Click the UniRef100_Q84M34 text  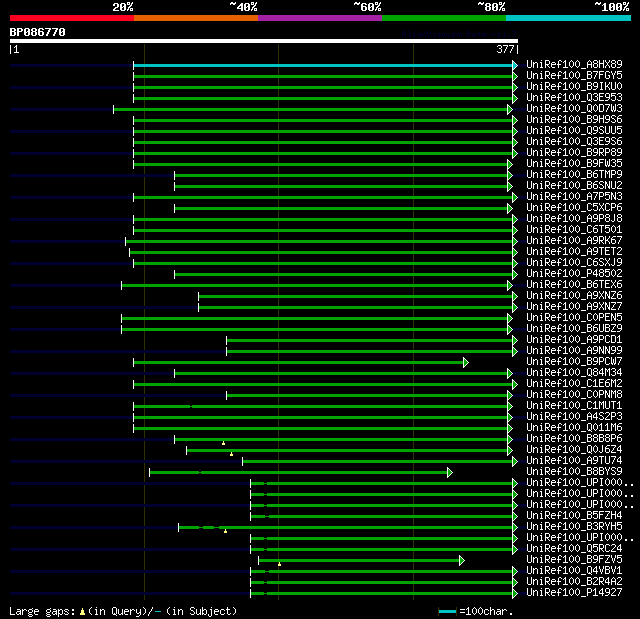(574, 373)
